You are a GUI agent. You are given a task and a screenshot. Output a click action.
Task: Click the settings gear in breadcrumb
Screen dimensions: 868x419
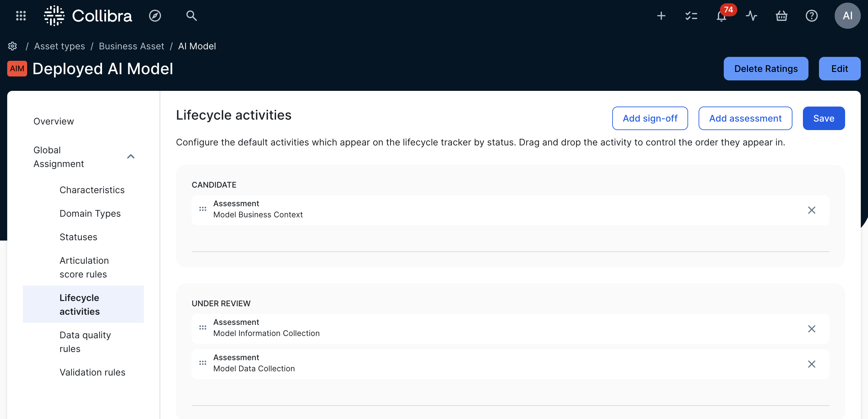[x=12, y=46]
